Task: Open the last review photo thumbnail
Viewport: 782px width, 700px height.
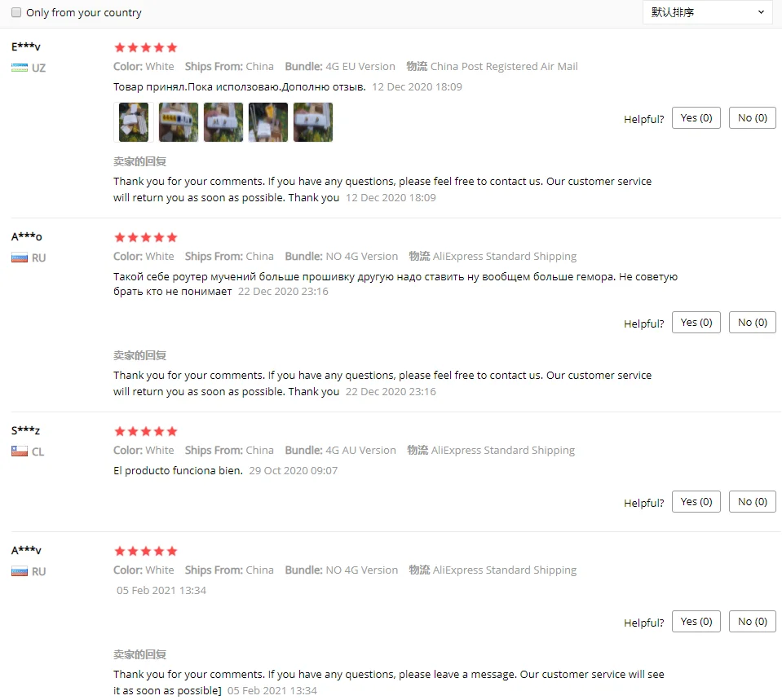Action: click(313, 122)
